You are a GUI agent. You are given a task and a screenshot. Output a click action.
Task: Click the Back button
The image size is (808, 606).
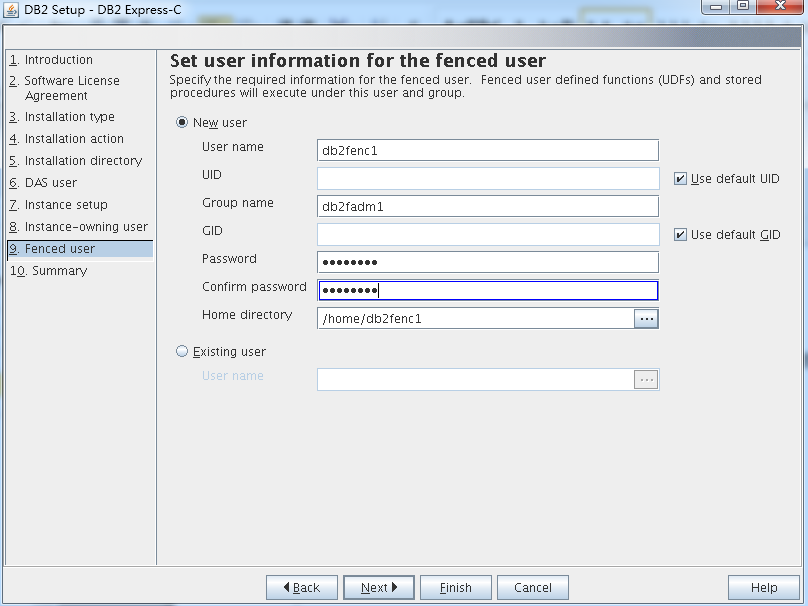click(302, 587)
